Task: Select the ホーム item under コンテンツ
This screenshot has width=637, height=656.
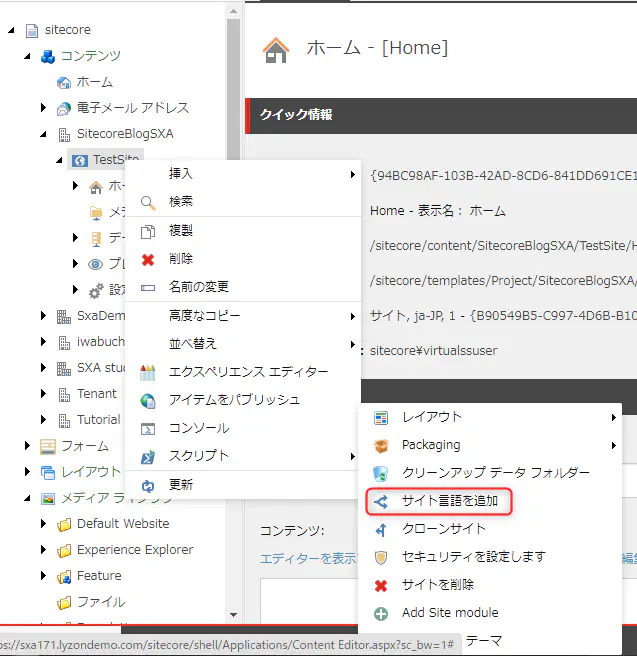Action: click(x=95, y=82)
